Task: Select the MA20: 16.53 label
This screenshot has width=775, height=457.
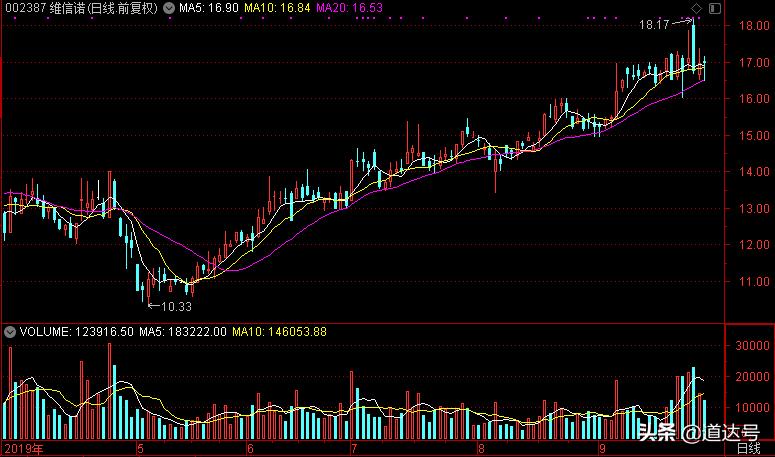Action: tap(349, 8)
